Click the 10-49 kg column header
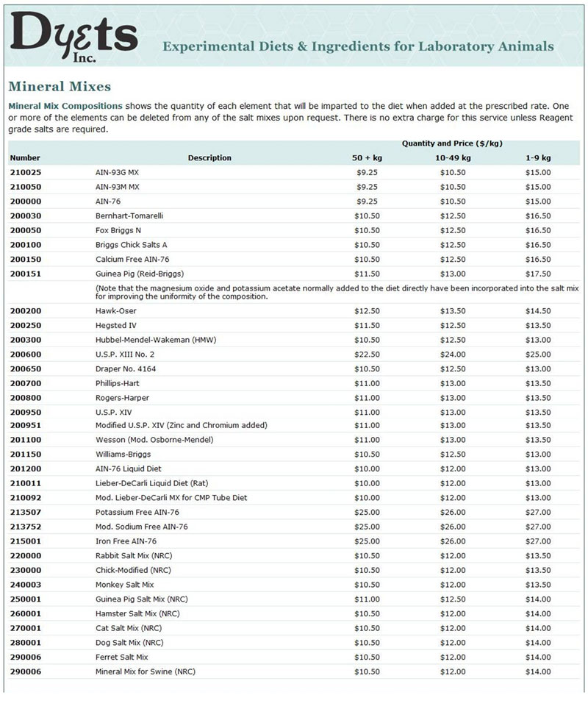Image resolution: width=588 pixels, height=709 pixels. [452, 158]
